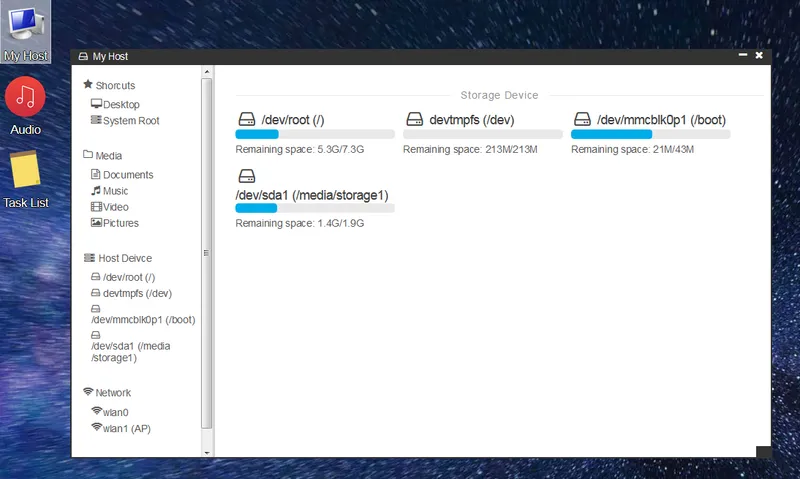Click the sidebar vertical scrollbar
This screenshot has height=479, width=800.
click(207, 250)
